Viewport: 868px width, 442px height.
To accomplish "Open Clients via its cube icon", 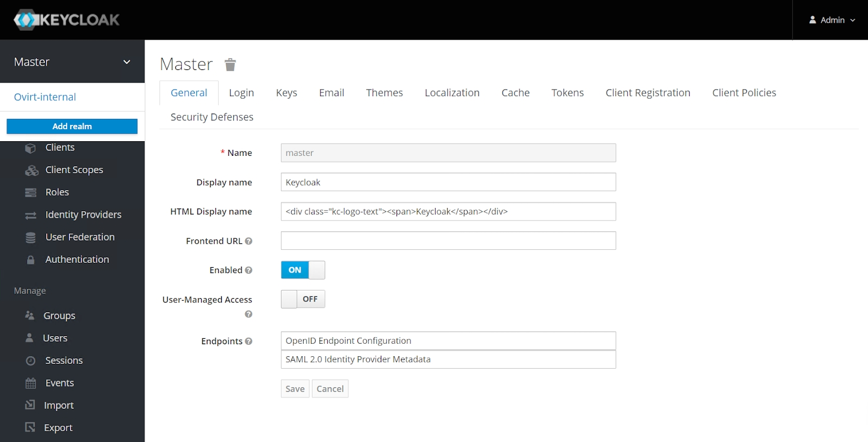I will (30, 148).
